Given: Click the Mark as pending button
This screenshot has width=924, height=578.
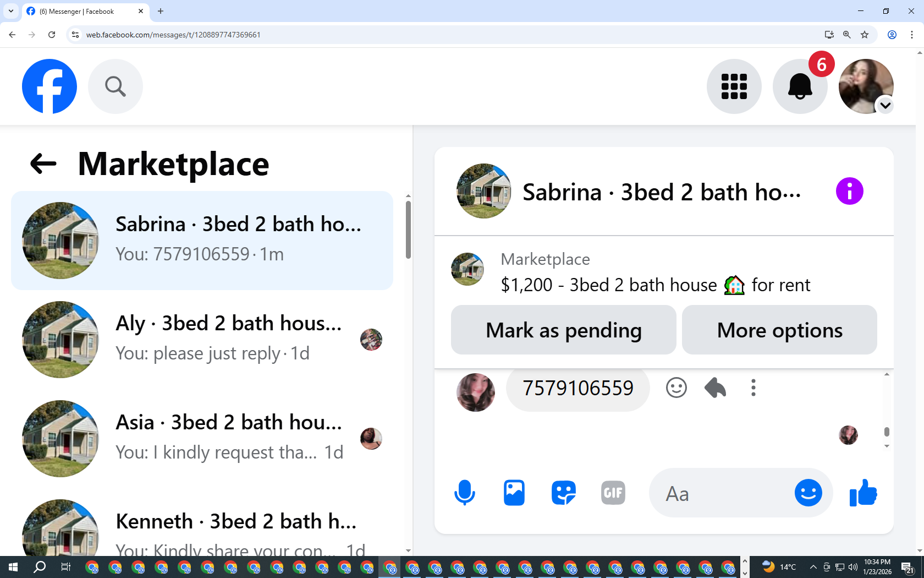Looking at the screenshot, I should [x=564, y=330].
